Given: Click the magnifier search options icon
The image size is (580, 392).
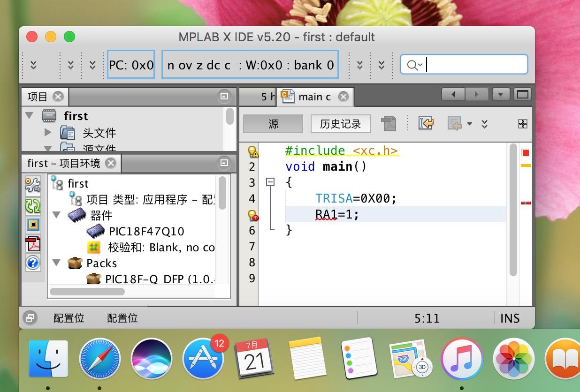Looking at the screenshot, I should (x=415, y=65).
